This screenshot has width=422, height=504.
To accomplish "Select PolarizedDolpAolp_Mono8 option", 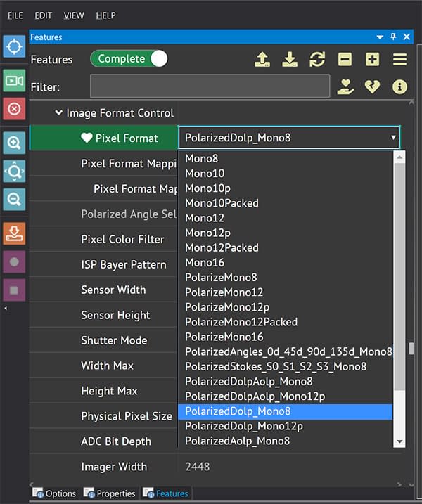I will pyautogui.click(x=286, y=381).
